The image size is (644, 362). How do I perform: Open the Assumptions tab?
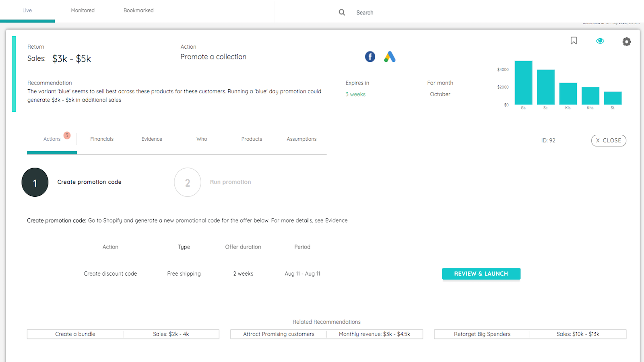(301, 139)
